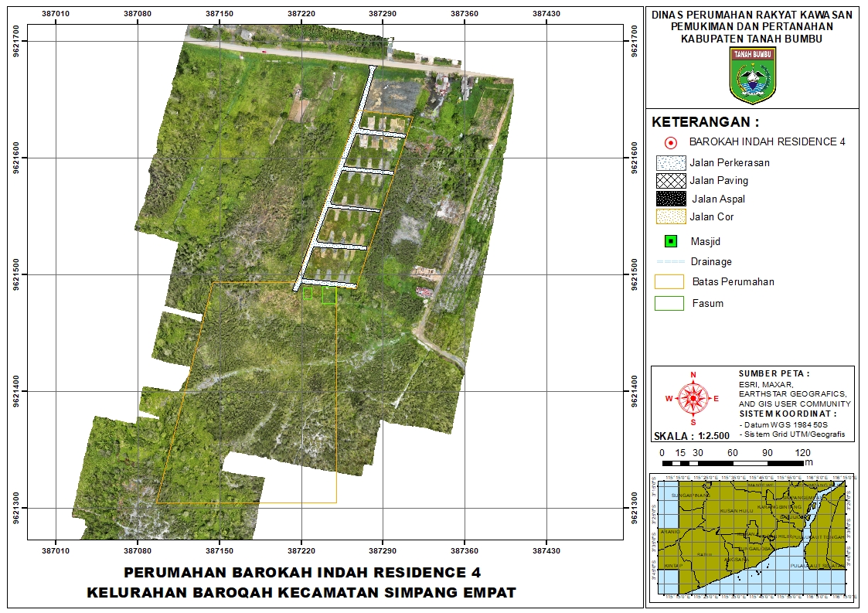
Task: Select the Jalan Cor dotted legend box
Action: click(x=670, y=217)
